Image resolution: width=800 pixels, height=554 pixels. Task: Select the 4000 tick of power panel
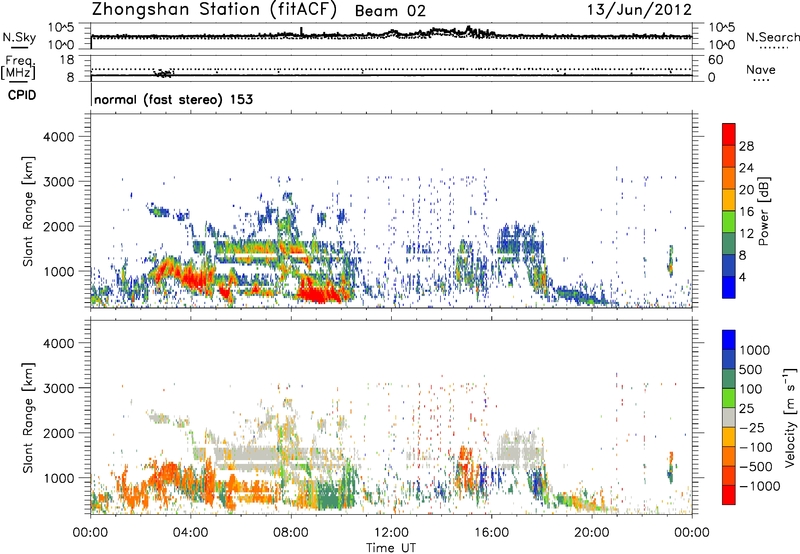click(x=59, y=137)
